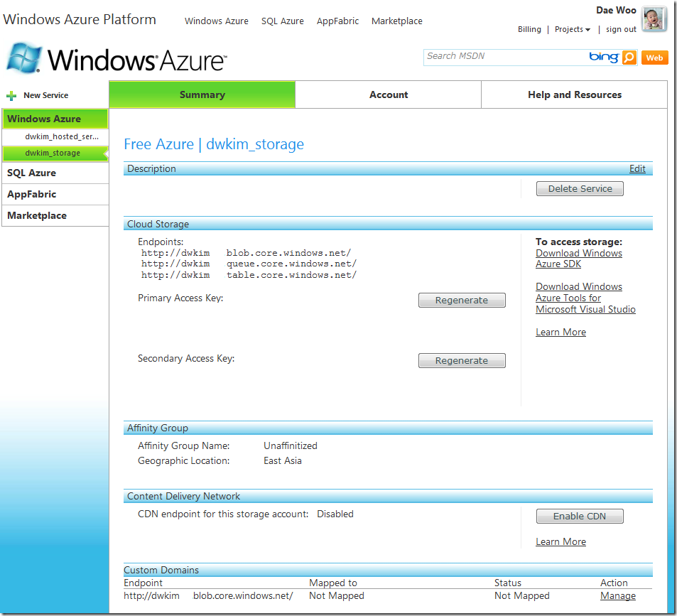Switch to the Account tab

tap(388, 94)
